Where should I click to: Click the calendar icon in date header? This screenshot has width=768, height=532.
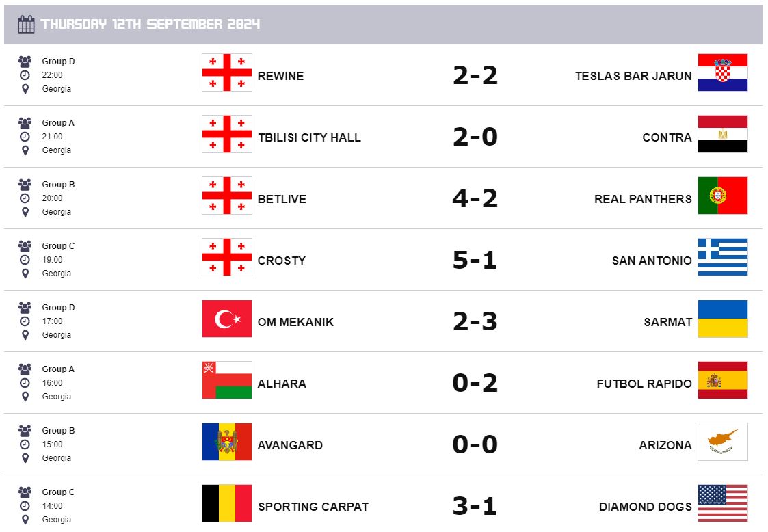(x=26, y=25)
